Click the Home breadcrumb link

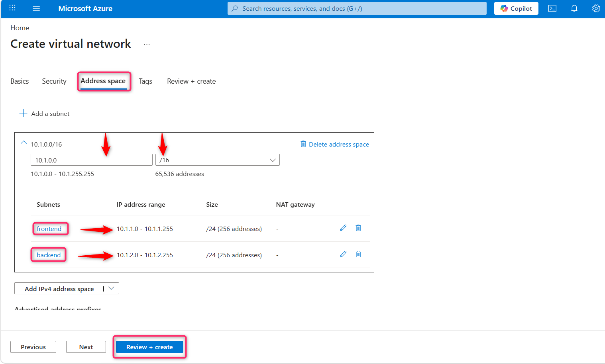(20, 28)
